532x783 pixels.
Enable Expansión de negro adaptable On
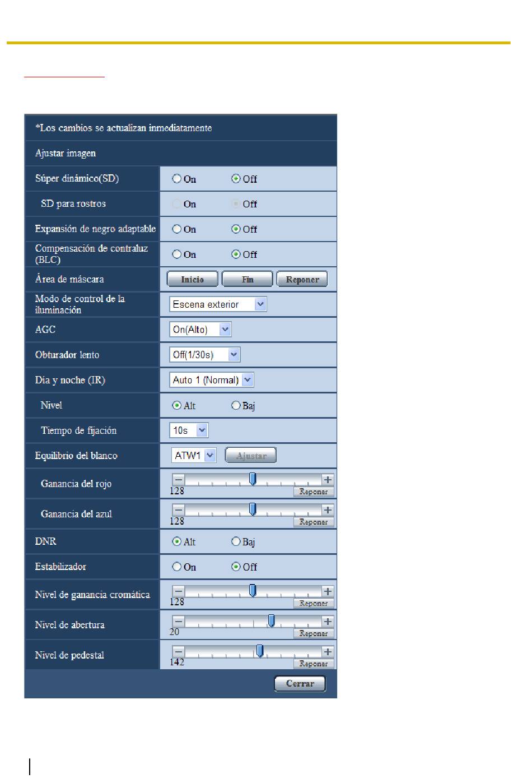177,229
